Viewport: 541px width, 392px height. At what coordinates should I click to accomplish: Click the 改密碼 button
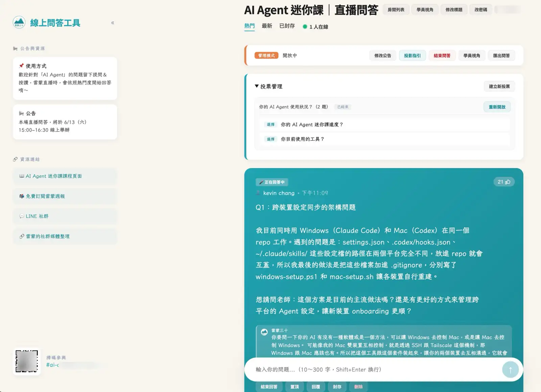pos(480,9)
